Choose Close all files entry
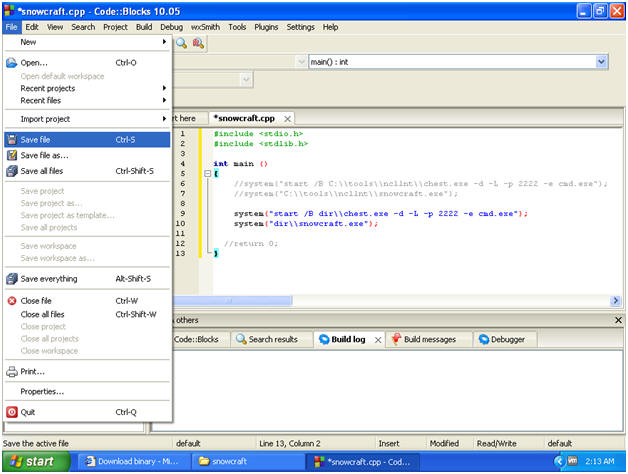The image size is (628, 474). click(87, 314)
